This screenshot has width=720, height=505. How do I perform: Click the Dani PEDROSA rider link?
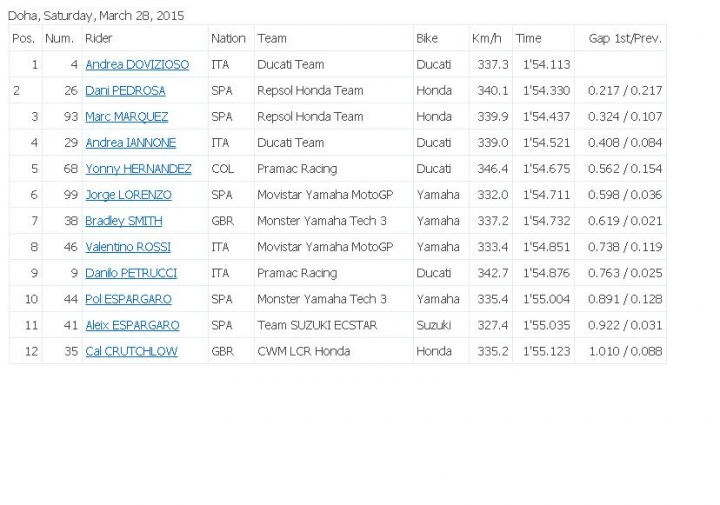coord(123,91)
